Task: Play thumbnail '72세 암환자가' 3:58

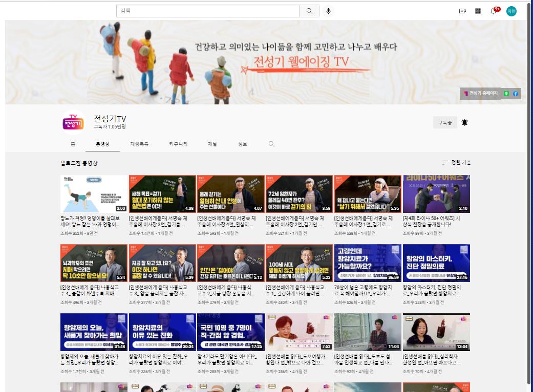Action: tap(299, 194)
